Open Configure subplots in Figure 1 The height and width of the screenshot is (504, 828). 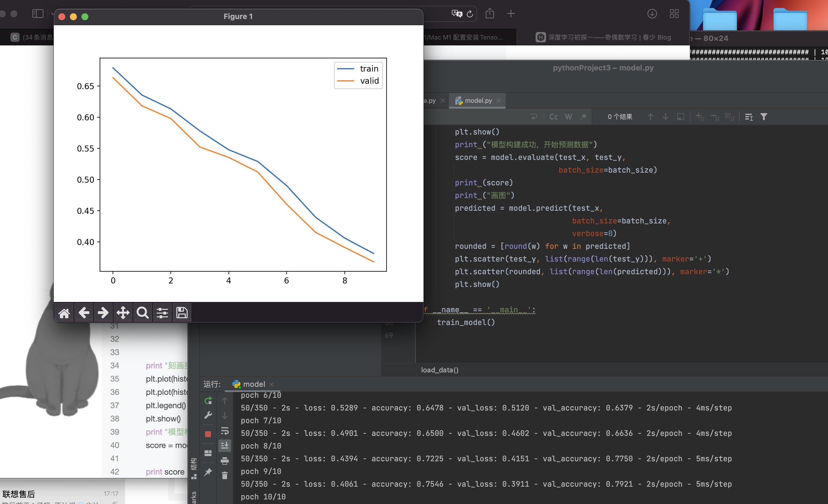click(x=162, y=313)
